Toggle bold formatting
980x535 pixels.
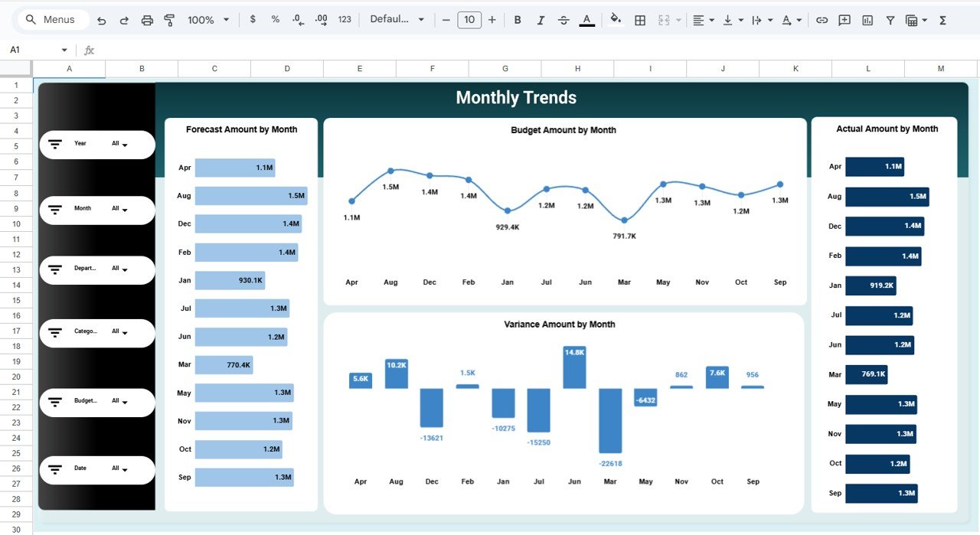(x=518, y=19)
